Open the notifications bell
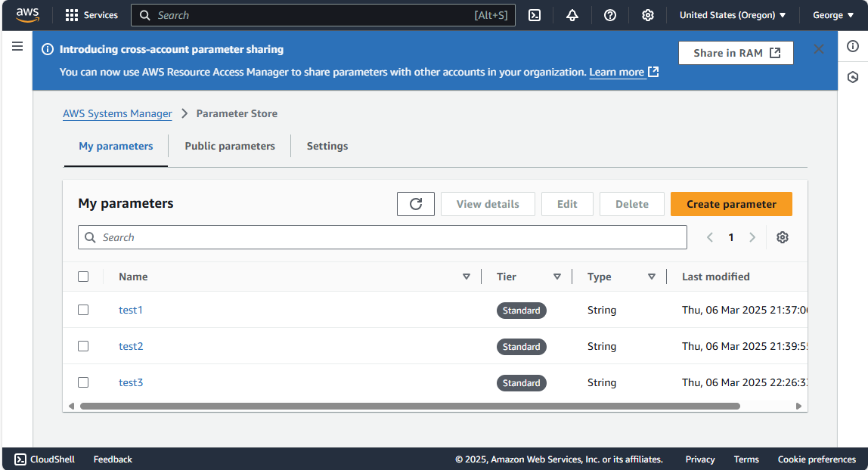Screen dimensions: 868x470 (572, 15)
